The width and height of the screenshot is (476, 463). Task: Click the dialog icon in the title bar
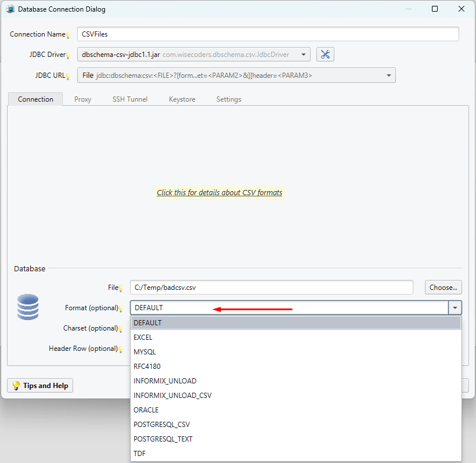(10, 9)
